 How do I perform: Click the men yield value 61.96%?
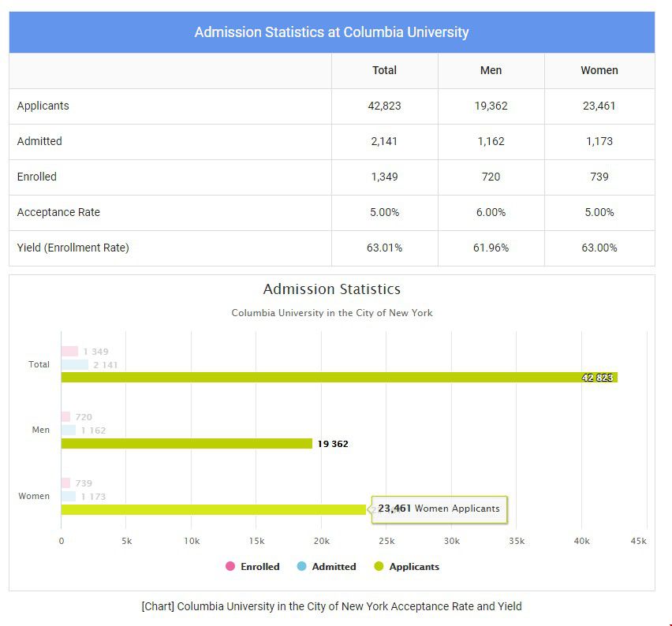coord(491,248)
